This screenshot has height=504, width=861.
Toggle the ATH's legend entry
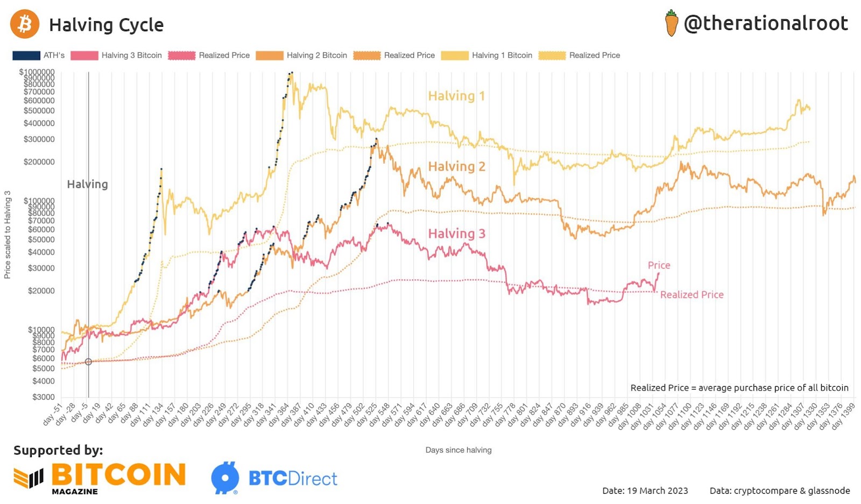39,55
